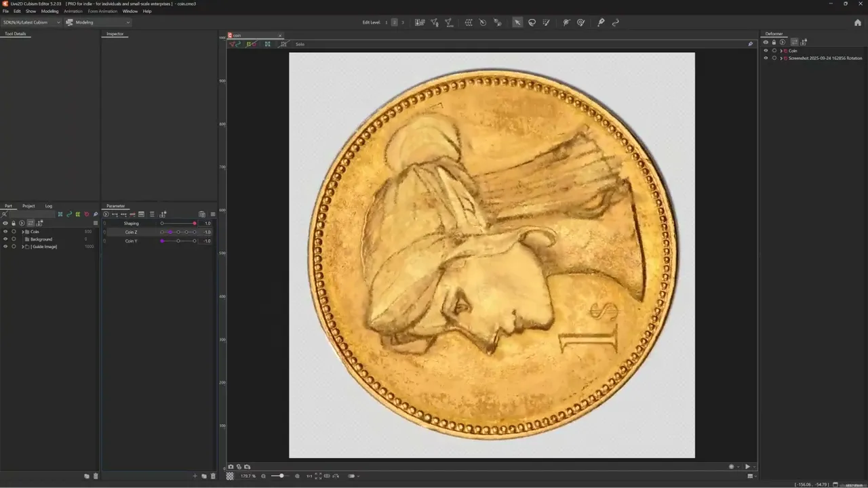The image size is (868, 488).
Task: Click the Shaping value field
Action: pyautogui.click(x=206, y=223)
